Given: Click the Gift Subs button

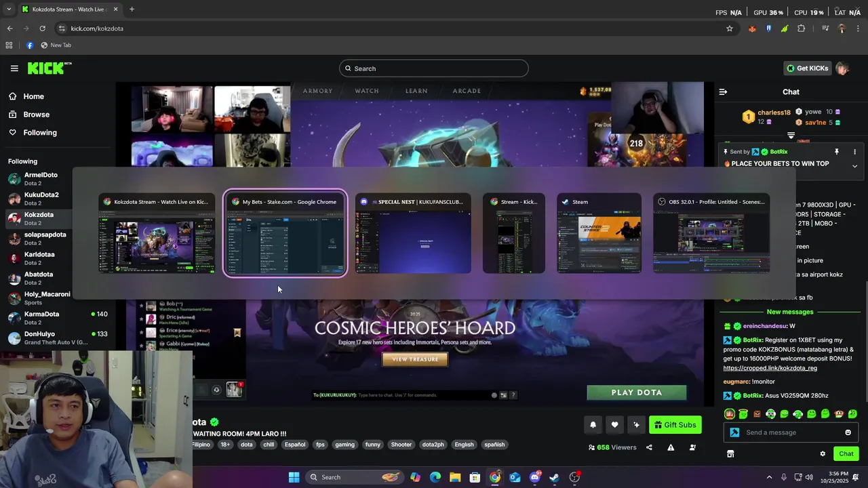Looking at the screenshot, I should pos(675,425).
